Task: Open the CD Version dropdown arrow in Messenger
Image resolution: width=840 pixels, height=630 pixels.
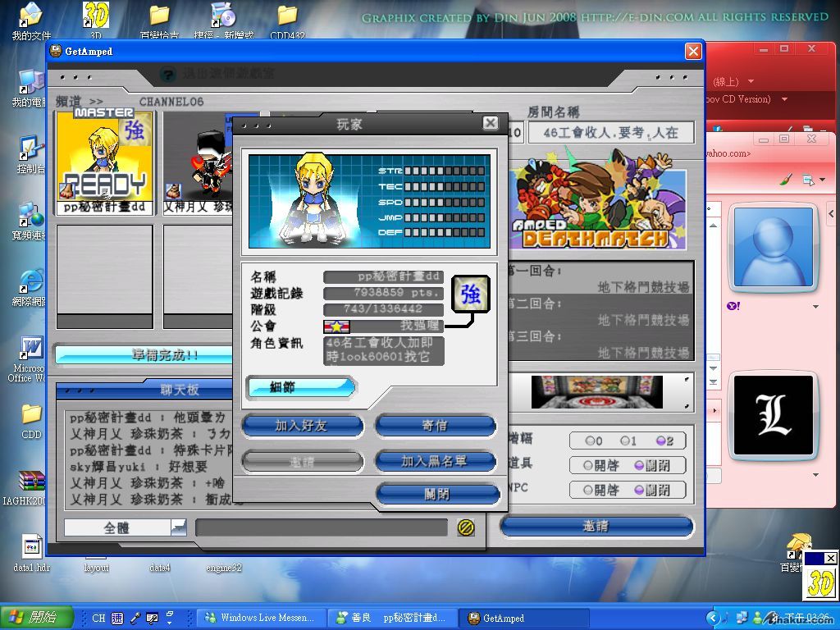Action: pos(785,99)
